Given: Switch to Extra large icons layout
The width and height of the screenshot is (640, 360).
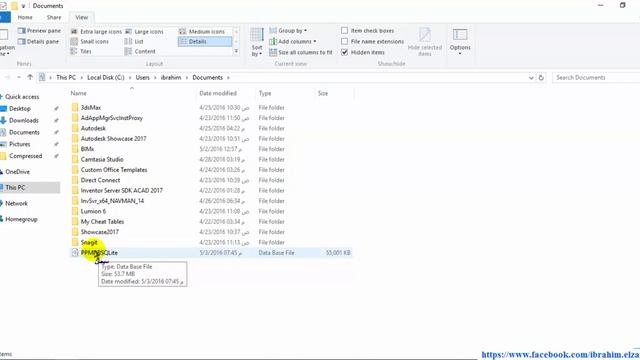Looking at the screenshot, I should pyautogui.click(x=96, y=31).
